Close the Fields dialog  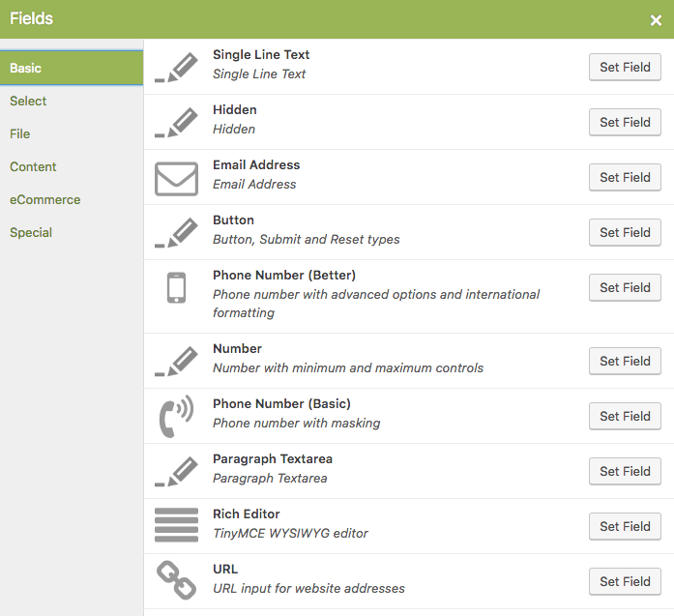[x=656, y=20]
